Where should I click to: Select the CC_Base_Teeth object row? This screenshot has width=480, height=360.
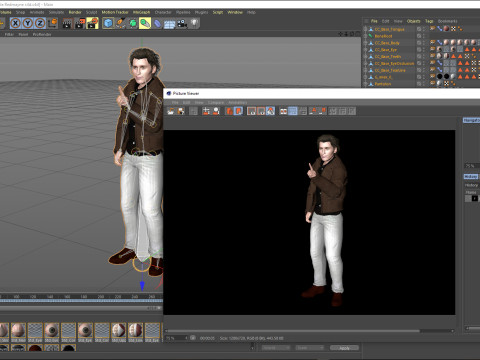[x=388, y=57]
